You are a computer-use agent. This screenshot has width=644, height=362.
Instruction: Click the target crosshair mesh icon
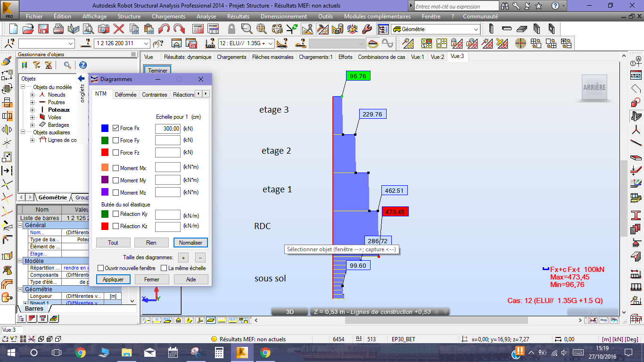point(520,44)
